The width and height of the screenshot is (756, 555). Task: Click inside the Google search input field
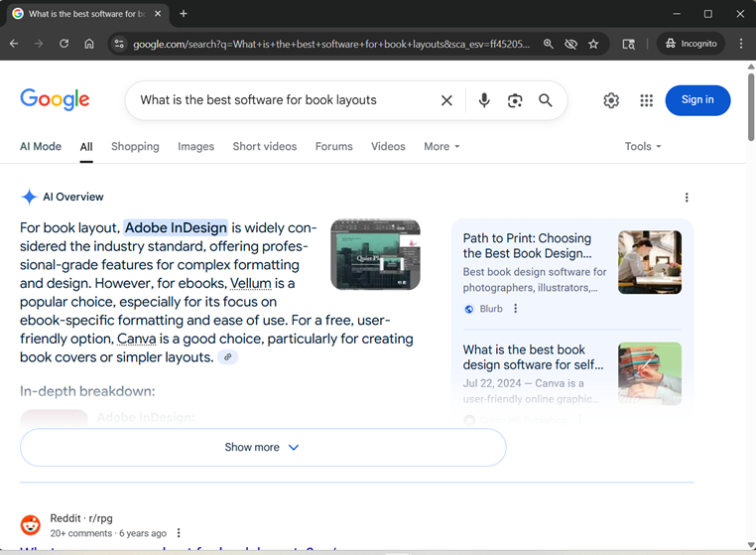285,100
